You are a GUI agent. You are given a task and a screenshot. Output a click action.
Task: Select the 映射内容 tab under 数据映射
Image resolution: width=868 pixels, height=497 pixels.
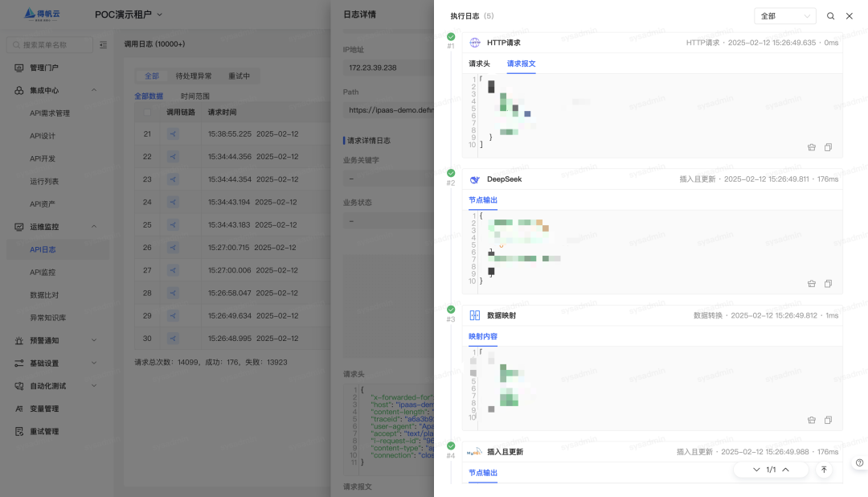tap(483, 336)
